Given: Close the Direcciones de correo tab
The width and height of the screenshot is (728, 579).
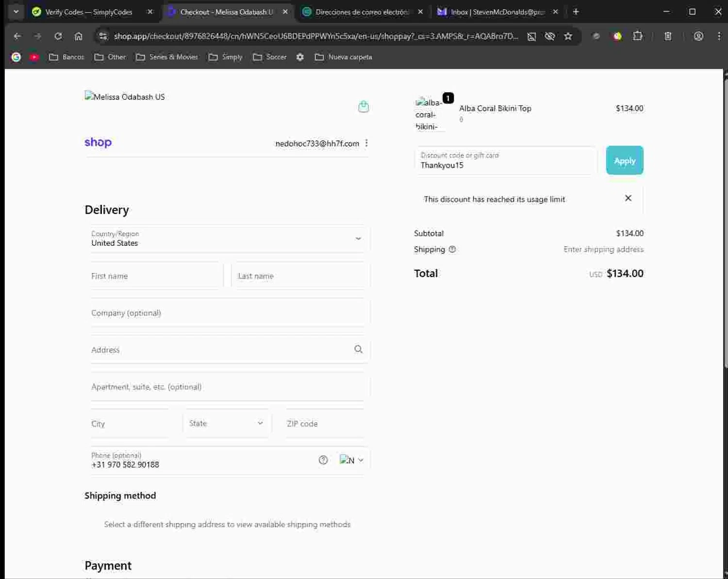Looking at the screenshot, I should [420, 12].
